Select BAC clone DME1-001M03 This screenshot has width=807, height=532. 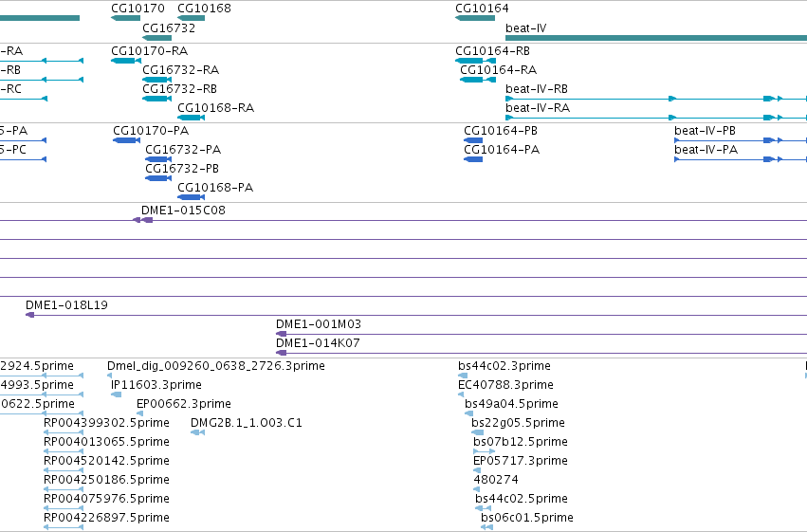(541, 334)
